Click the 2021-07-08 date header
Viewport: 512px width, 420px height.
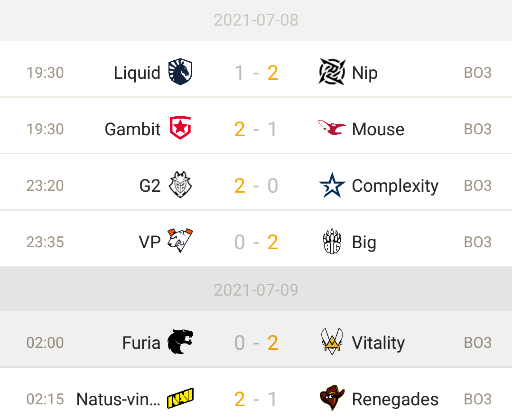(x=256, y=20)
